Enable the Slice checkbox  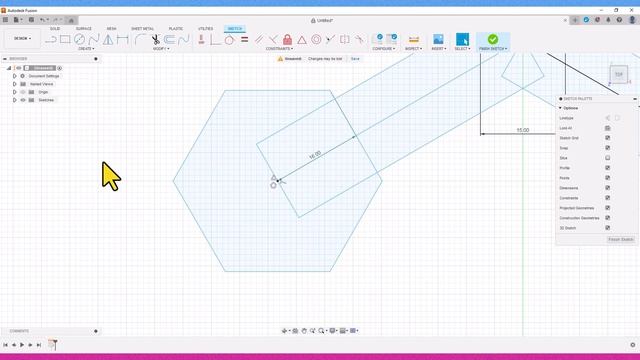[x=607, y=158]
